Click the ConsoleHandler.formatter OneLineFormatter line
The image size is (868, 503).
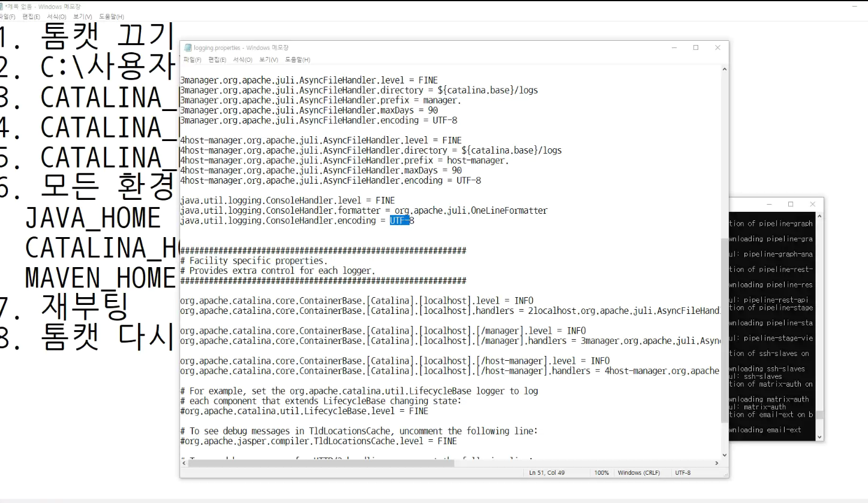click(364, 211)
